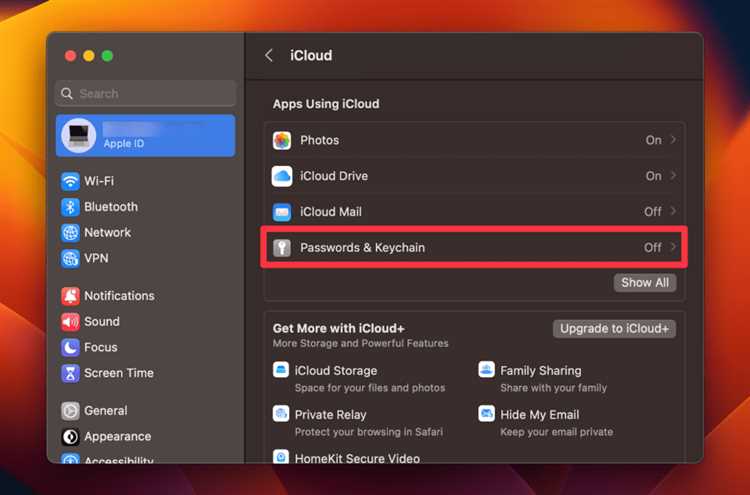
Task: Open Bluetooth settings label
Action: pos(111,207)
